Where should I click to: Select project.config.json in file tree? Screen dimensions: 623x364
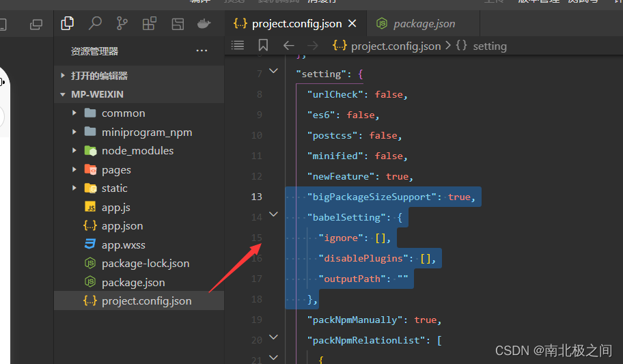click(x=139, y=300)
